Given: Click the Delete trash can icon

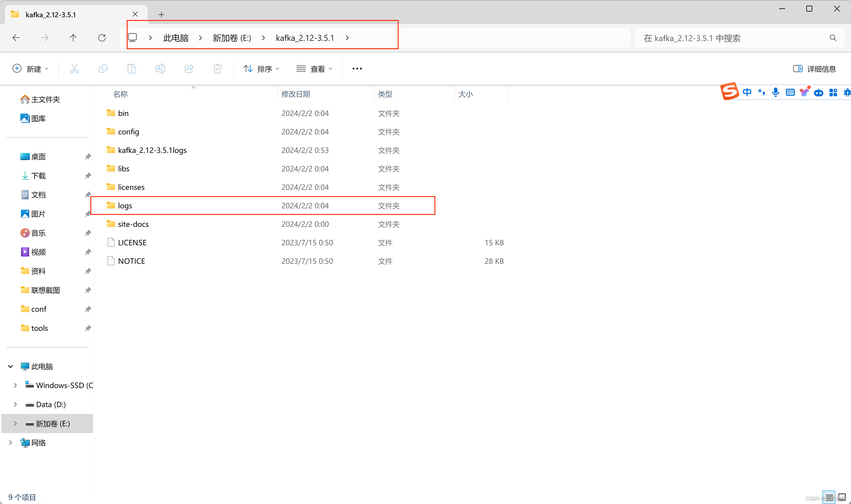Looking at the screenshot, I should (x=217, y=69).
